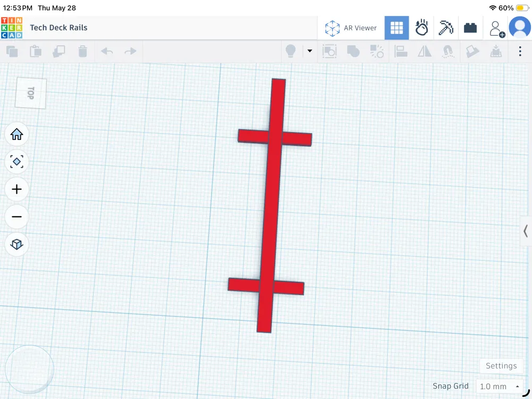Click the TOP view cube face
This screenshot has height=399, width=532.
tap(30, 93)
